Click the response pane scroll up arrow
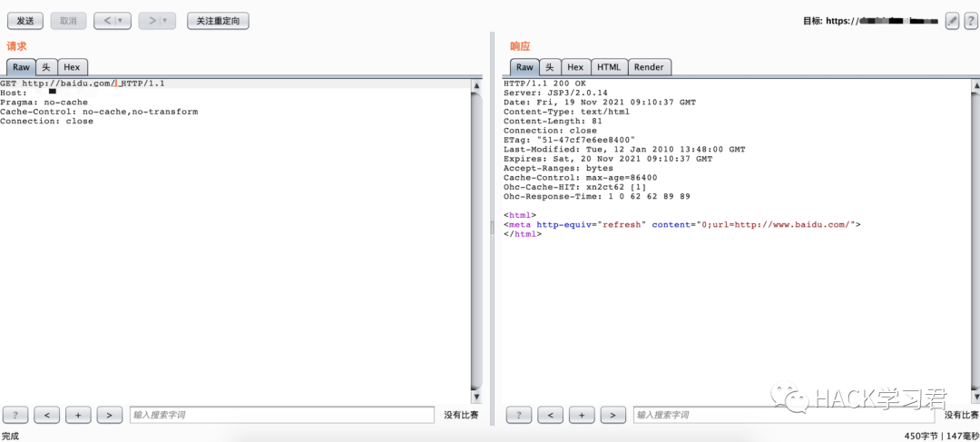This screenshot has height=442, width=980. coord(976,85)
